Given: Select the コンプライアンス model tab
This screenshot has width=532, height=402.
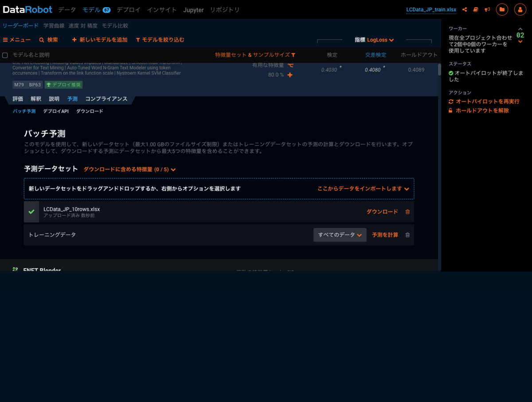Looking at the screenshot, I should (x=106, y=99).
